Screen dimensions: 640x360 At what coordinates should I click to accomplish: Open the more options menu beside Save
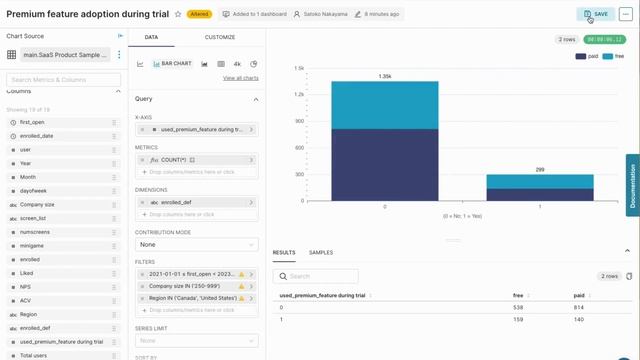pos(625,14)
